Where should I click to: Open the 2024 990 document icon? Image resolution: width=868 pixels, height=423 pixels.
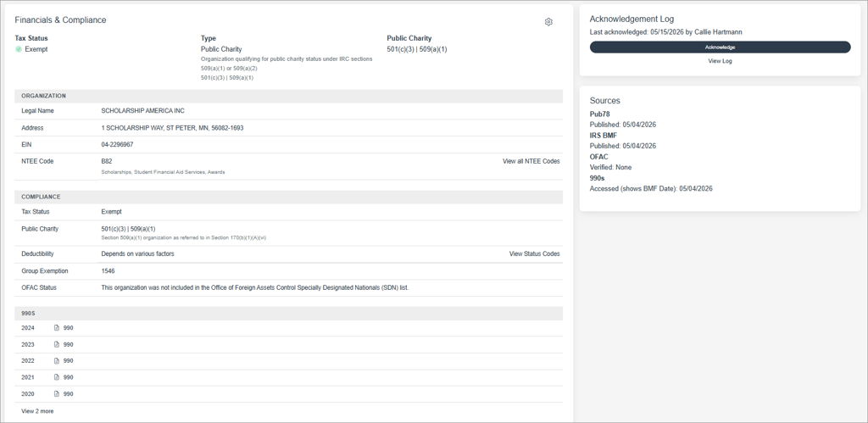point(57,328)
